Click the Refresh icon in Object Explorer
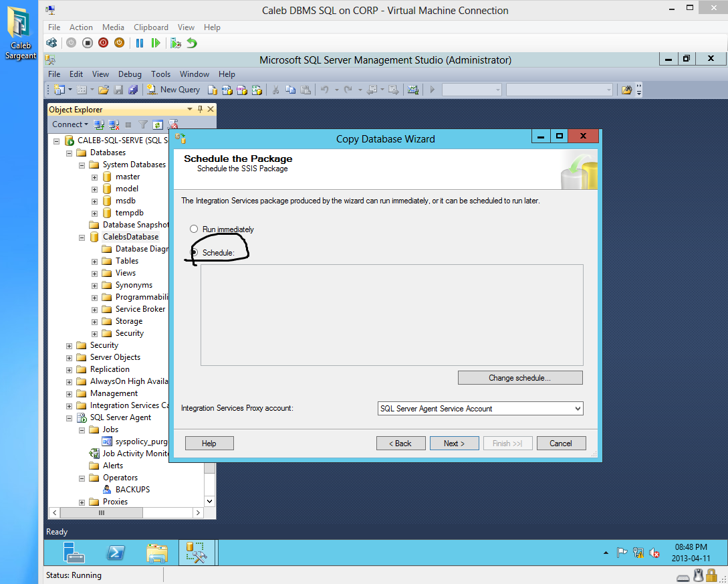 [x=158, y=124]
